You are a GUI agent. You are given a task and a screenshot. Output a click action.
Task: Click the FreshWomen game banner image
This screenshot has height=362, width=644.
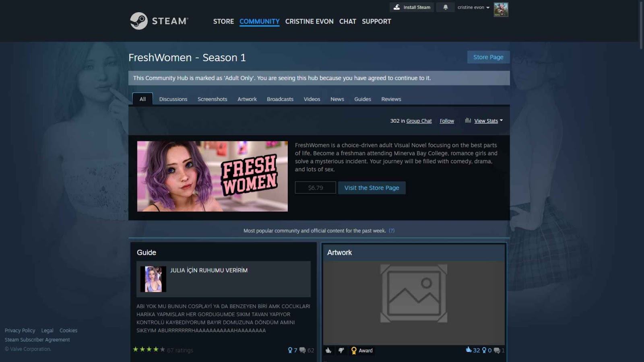click(213, 176)
